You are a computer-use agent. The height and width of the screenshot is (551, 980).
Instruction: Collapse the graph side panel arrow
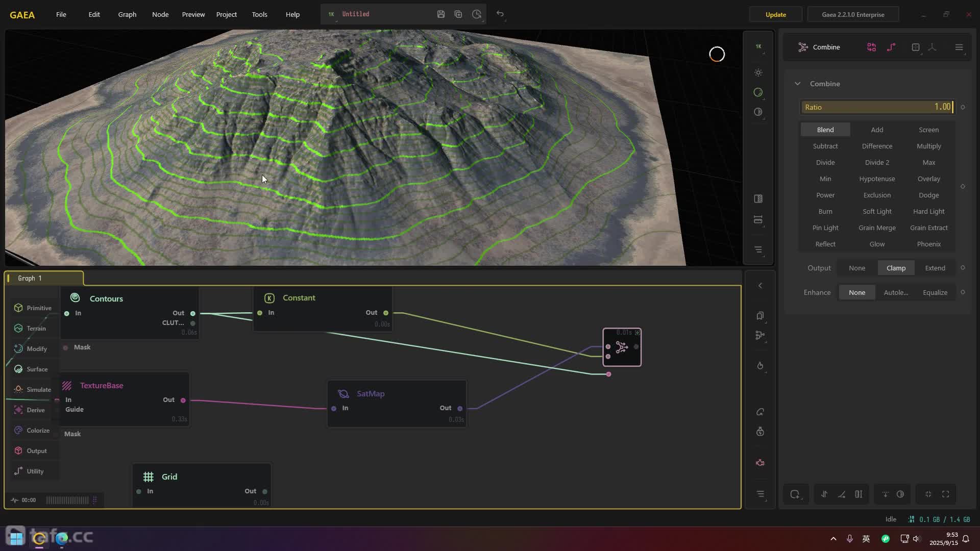(760, 286)
